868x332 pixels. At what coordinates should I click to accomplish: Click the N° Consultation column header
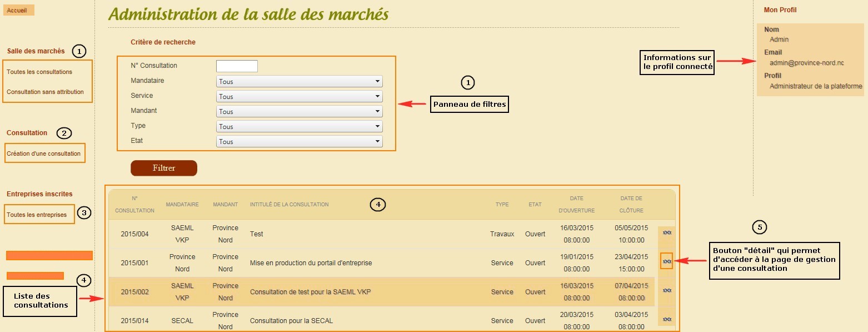[134, 204]
